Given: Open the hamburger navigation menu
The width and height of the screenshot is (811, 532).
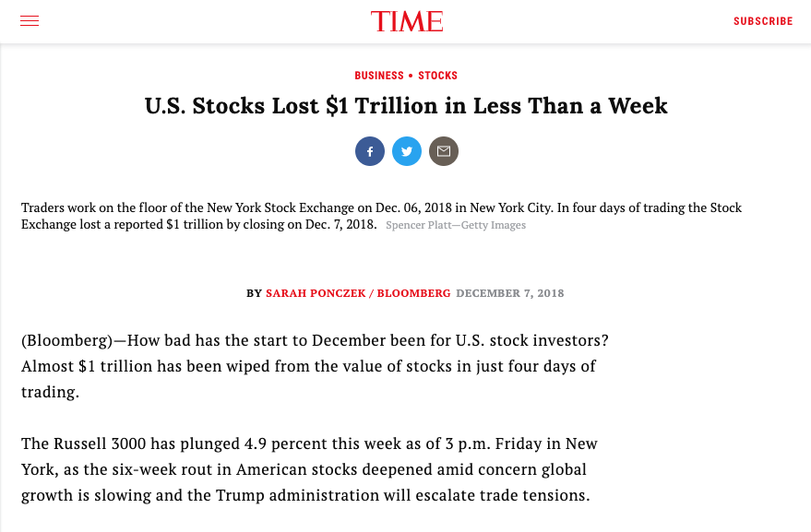Looking at the screenshot, I should (x=30, y=20).
